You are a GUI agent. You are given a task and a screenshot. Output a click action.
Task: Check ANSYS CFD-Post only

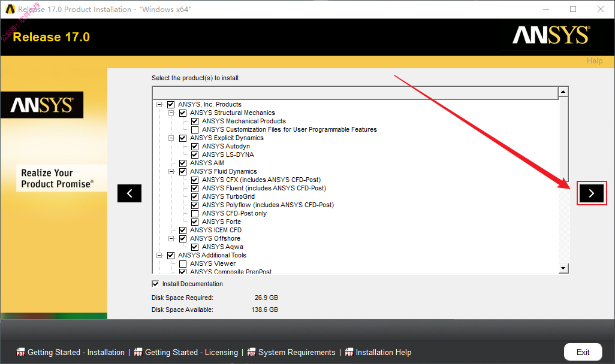(195, 214)
